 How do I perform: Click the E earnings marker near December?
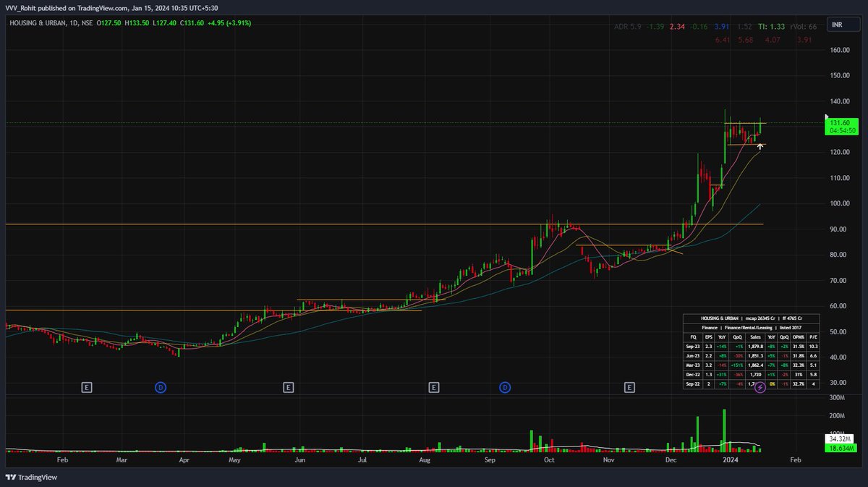[631, 386]
